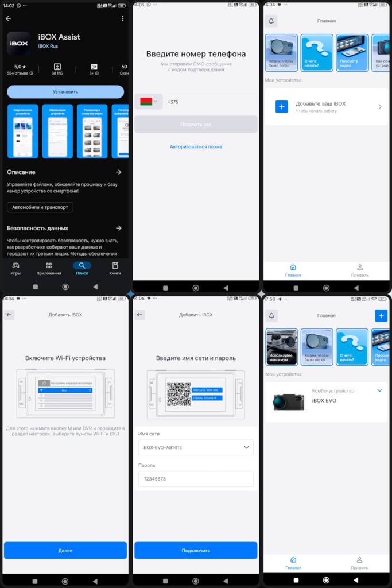Viewport: 392px width, 588px height.
Task: Tap Android home circle on the Далее screen
Action: pos(65,581)
